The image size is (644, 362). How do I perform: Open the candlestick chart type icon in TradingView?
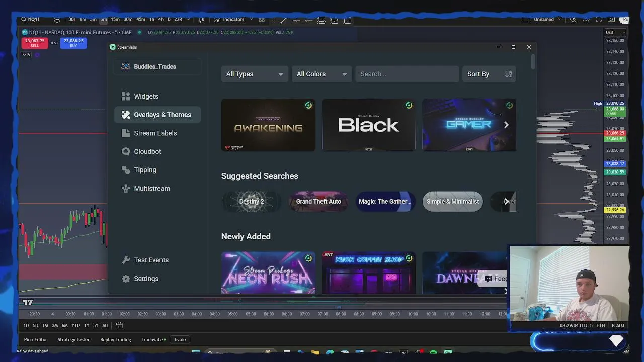tap(202, 20)
